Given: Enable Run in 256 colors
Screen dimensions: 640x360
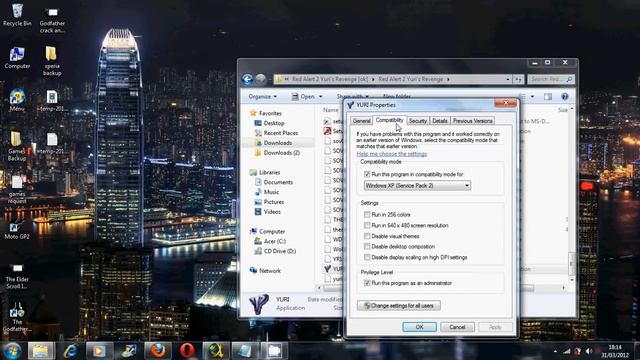Looking at the screenshot, I should [x=367, y=214].
